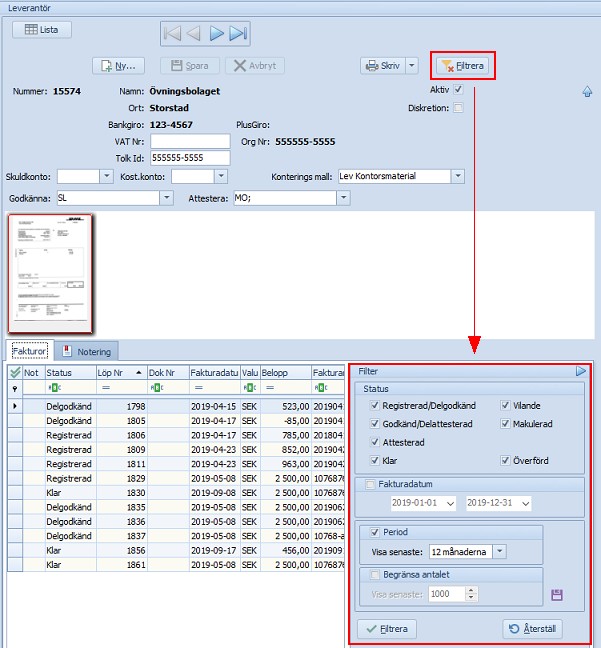Toggle the Överförd checkbox

point(505,460)
